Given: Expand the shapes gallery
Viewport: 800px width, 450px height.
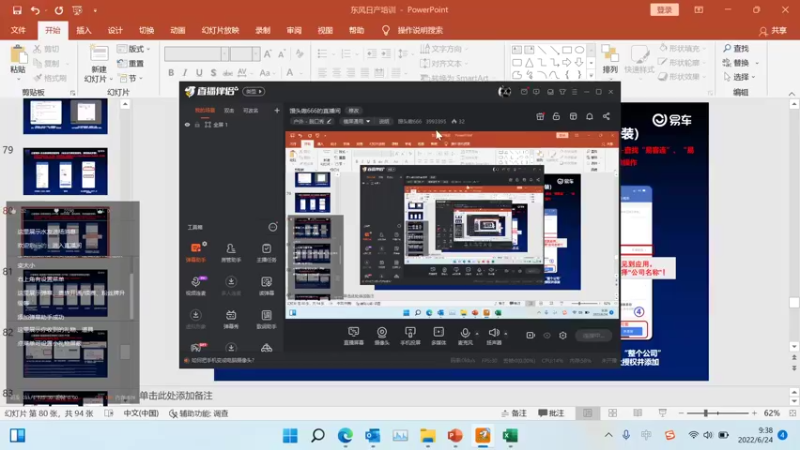Looking at the screenshot, I should (591, 77).
